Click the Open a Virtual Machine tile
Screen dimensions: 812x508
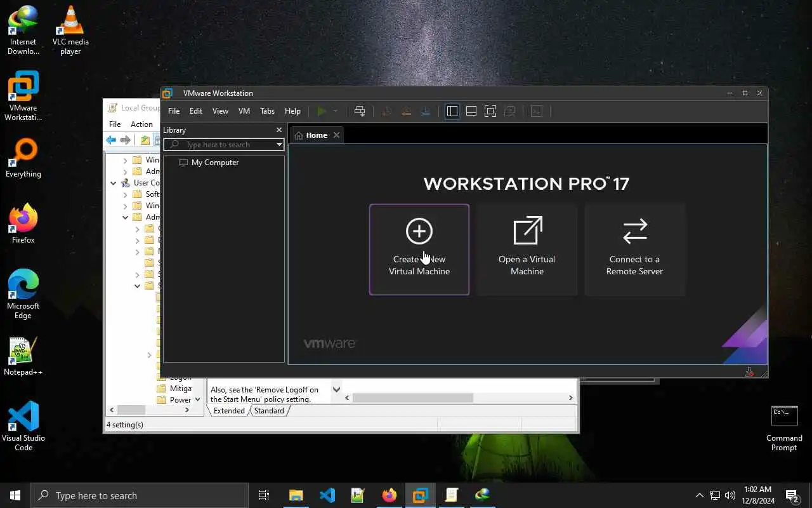coord(527,250)
